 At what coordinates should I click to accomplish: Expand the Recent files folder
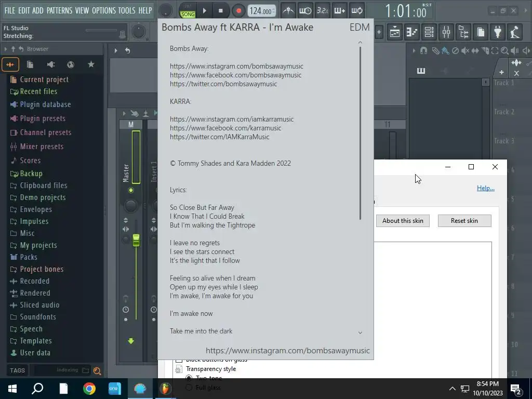[x=34, y=91]
